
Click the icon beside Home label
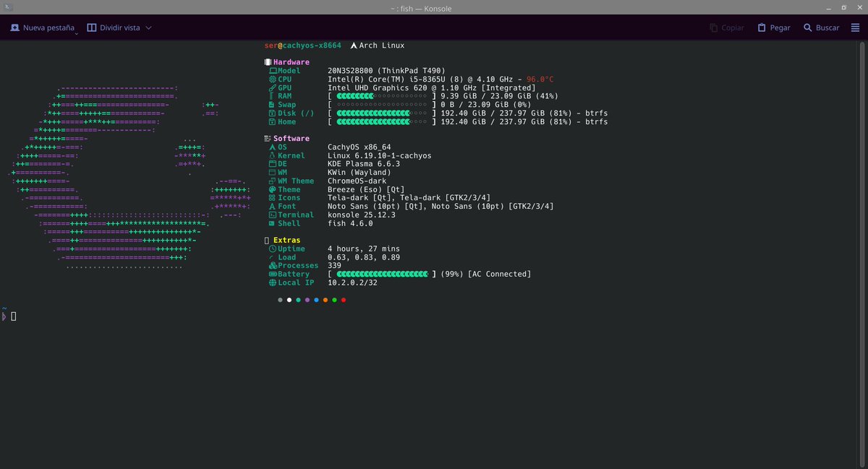272,122
